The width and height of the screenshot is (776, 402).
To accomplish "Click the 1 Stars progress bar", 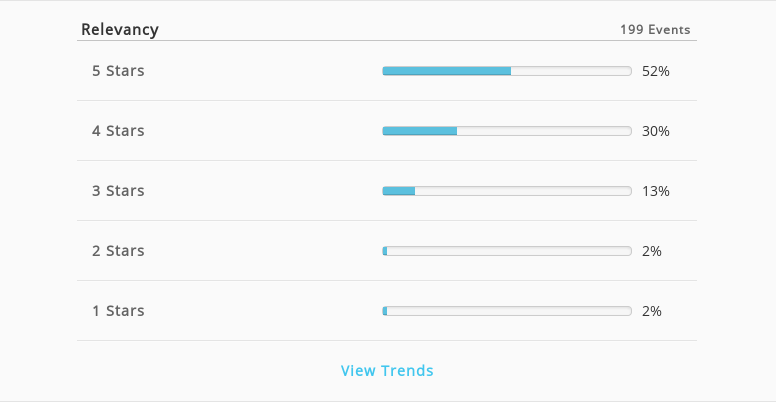I will click(x=507, y=311).
